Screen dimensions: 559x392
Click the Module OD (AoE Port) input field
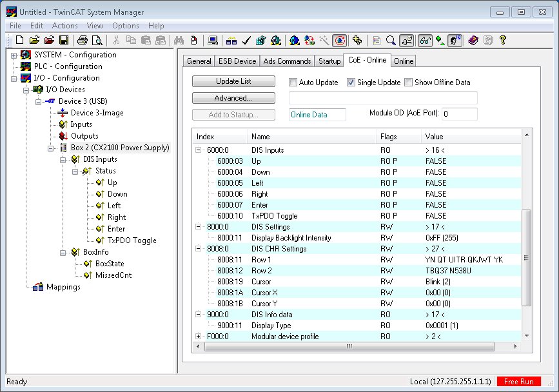pos(459,114)
